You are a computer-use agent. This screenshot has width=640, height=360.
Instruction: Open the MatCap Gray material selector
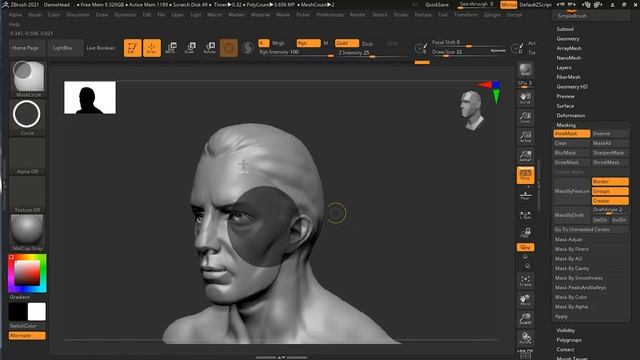tap(27, 233)
